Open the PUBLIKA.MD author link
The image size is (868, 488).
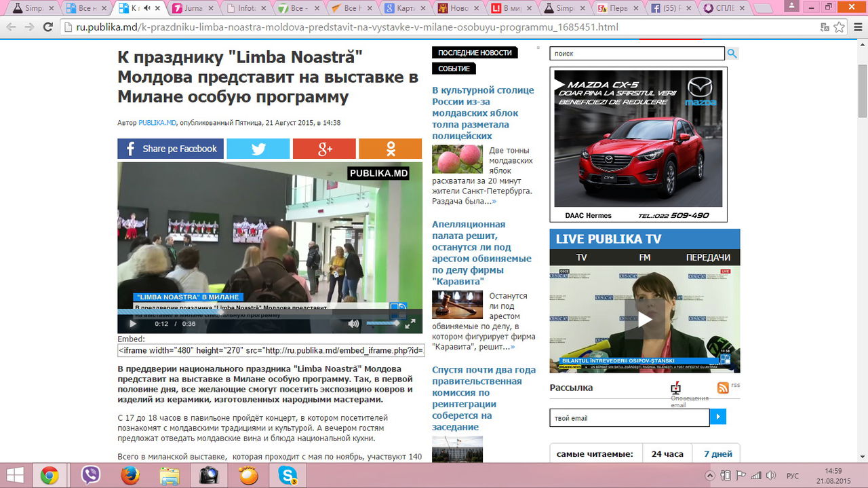pyautogui.click(x=157, y=123)
